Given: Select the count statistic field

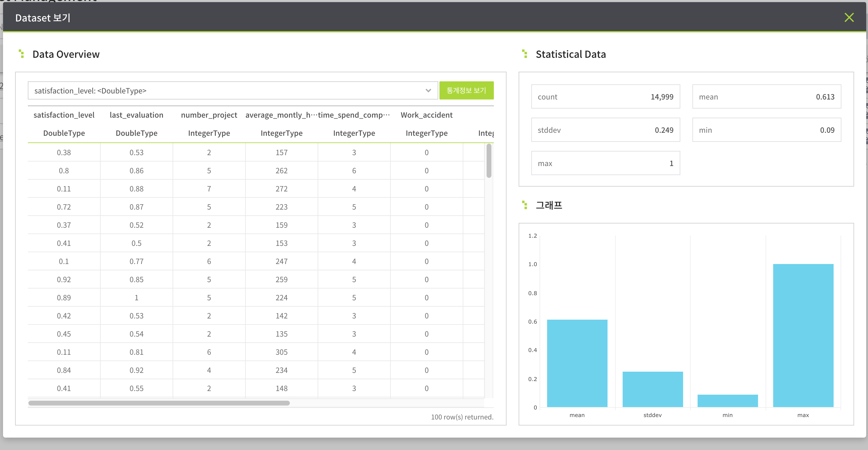Looking at the screenshot, I should click(x=605, y=97).
